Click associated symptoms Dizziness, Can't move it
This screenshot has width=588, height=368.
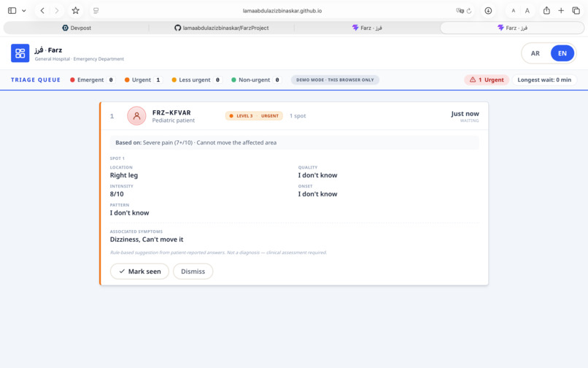147,239
